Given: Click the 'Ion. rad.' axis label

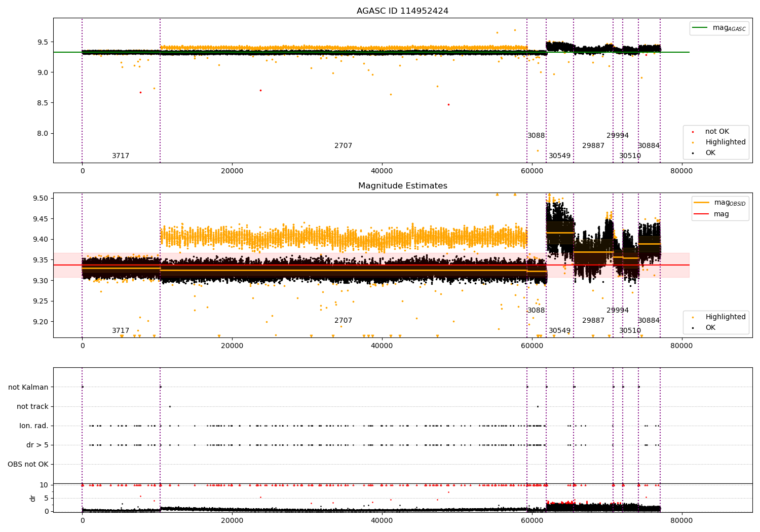Looking at the screenshot, I should pos(34,426).
